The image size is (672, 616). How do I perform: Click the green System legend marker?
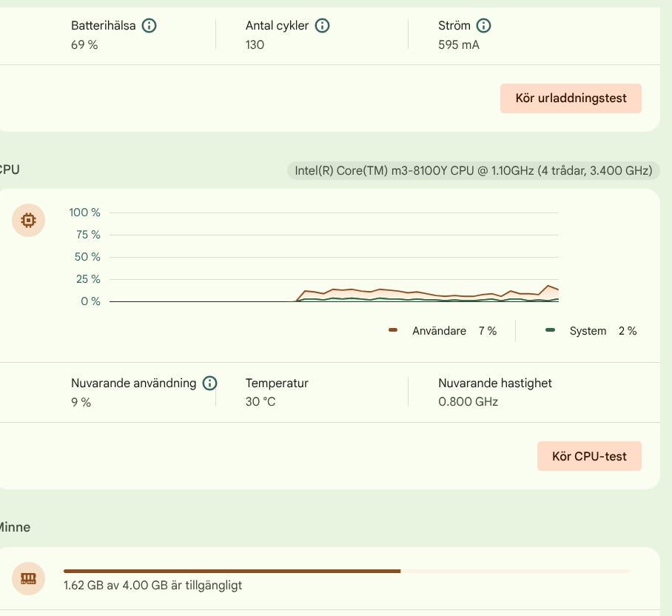click(550, 330)
